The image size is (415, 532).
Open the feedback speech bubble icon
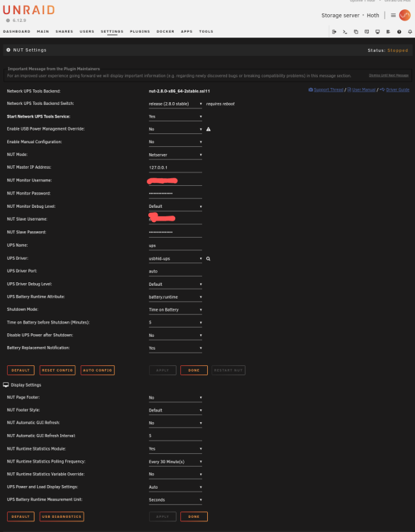pos(367,32)
